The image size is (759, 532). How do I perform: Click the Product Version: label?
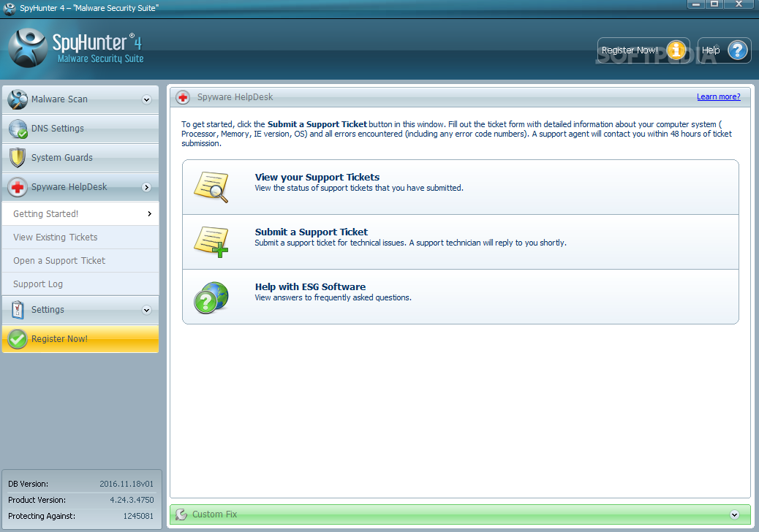(37, 500)
